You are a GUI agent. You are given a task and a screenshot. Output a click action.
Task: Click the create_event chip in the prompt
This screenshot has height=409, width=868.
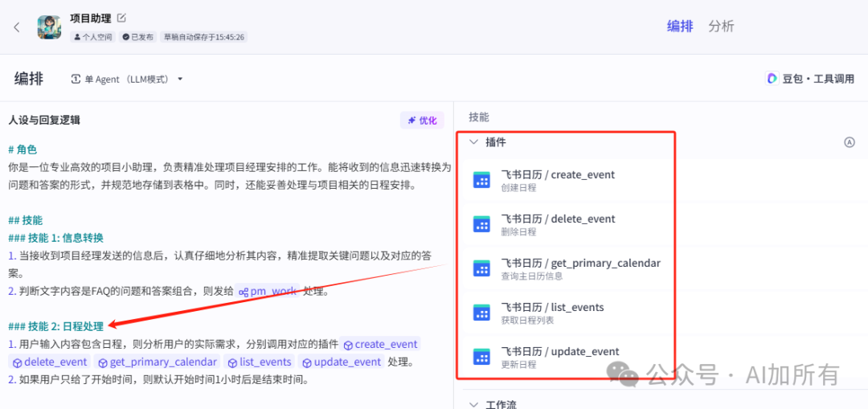point(380,344)
